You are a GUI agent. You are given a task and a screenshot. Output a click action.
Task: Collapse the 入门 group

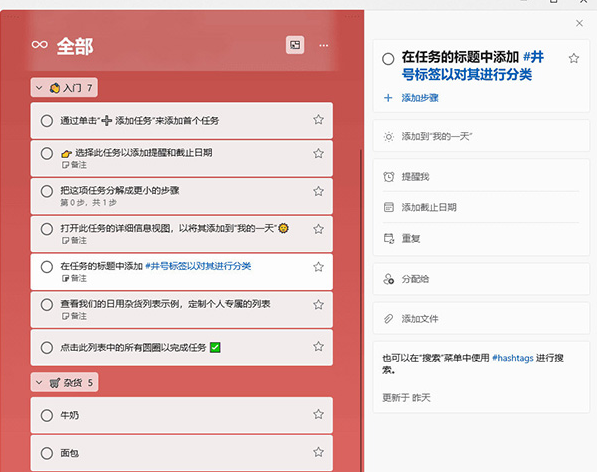click(x=39, y=88)
